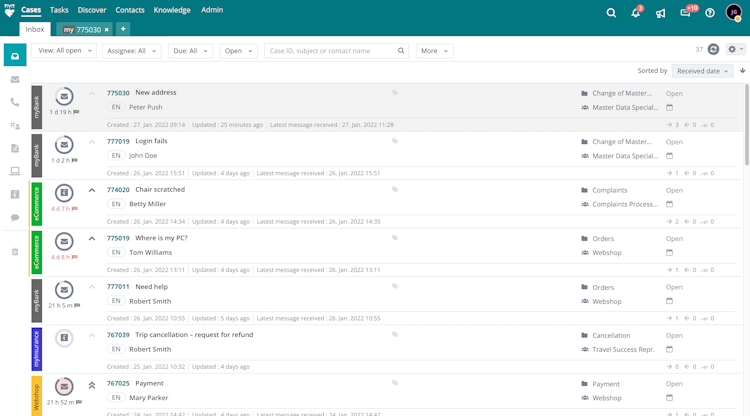
Task: Open case link 767025
Action: pyautogui.click(x=118, y=383)
